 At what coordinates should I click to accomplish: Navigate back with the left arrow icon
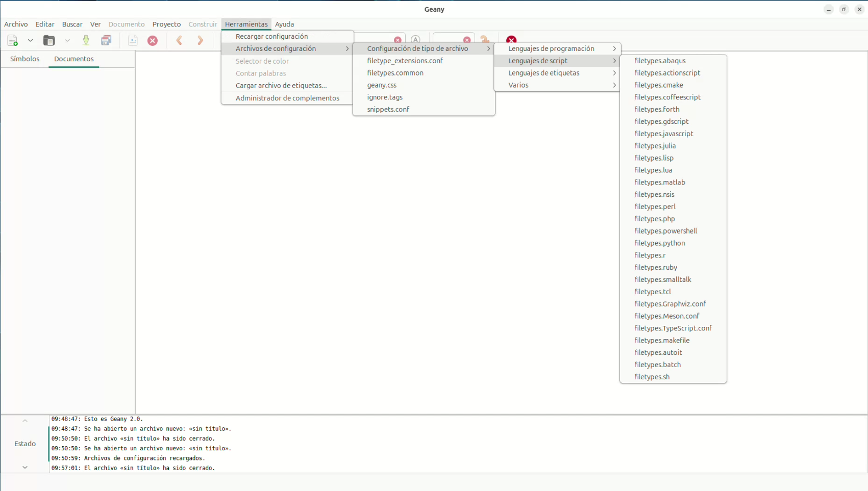[179, 40]
